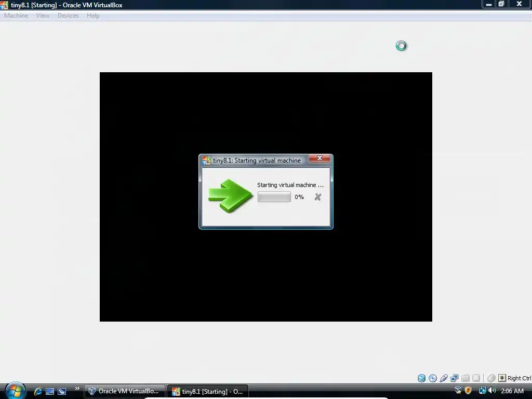Open the Windows Start orb

tap(15, 391)
